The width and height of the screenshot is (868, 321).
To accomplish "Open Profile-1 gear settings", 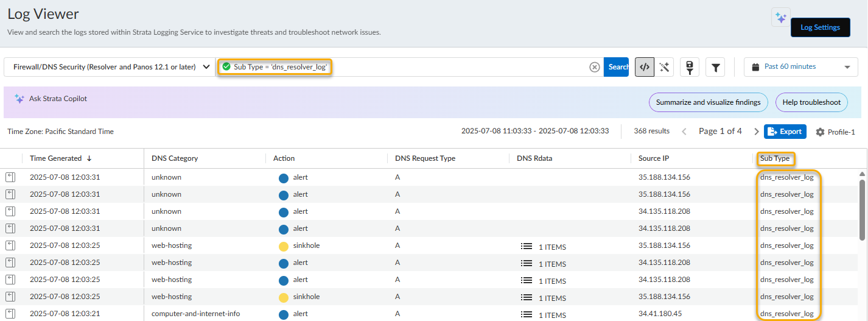I will [x=835, y=132].
